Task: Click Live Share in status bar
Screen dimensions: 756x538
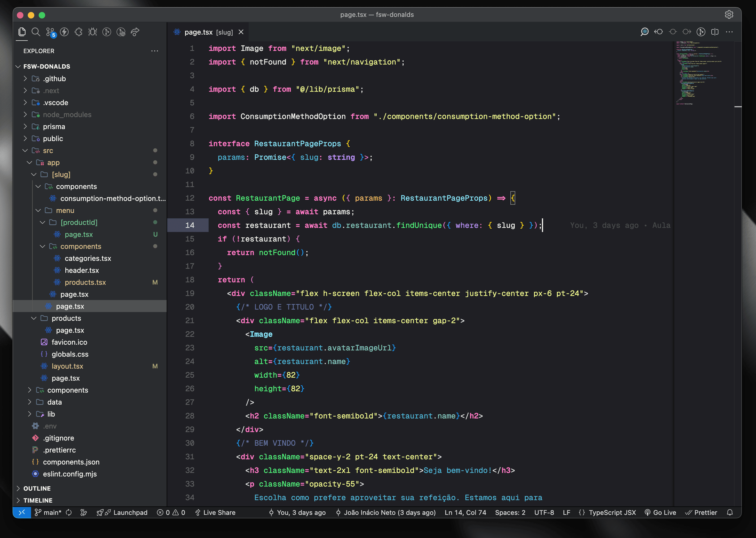Action: tap(215, 512)
